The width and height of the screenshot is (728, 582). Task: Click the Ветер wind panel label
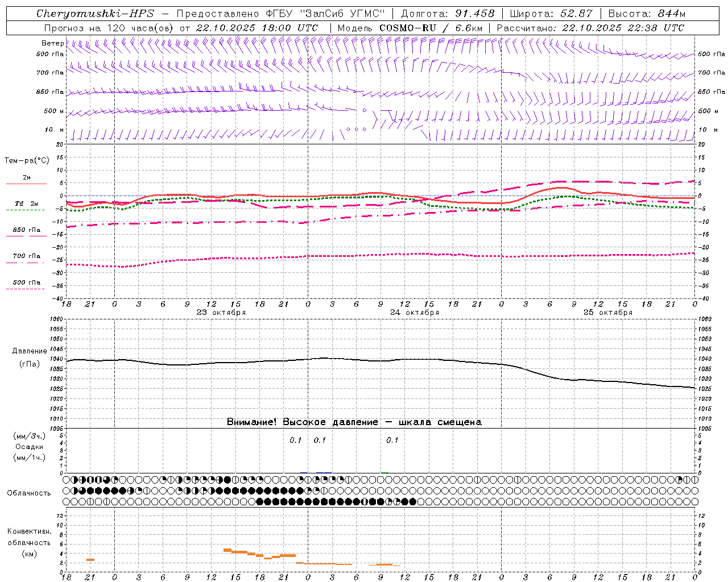tap(52, 43)
